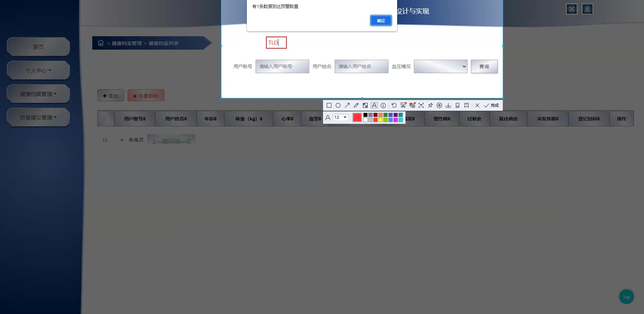Expand the 饮食建议管理 sidebar menu
The height and width of the screenshot is (314, 644).
tap(38, 117)
